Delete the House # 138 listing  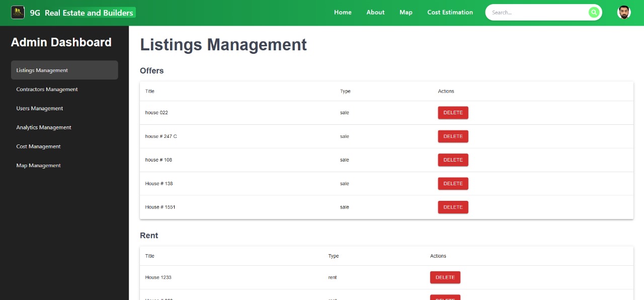point(453,184)
